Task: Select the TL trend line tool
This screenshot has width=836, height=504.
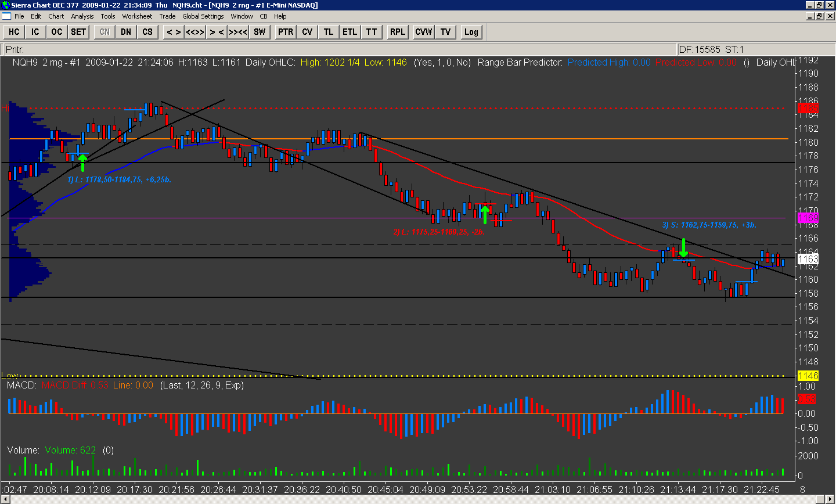Action: pos(329,32)
